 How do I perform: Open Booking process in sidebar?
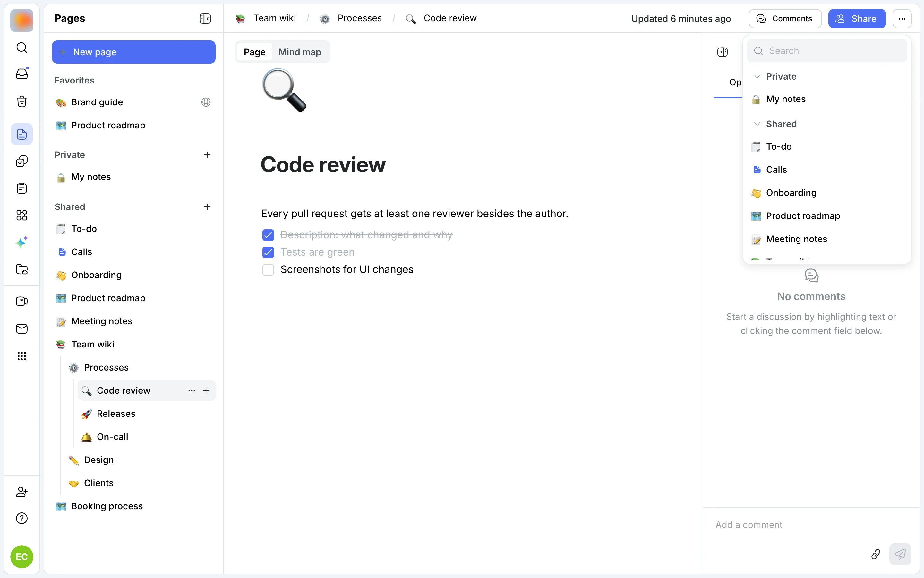click(x=134, y=506)
